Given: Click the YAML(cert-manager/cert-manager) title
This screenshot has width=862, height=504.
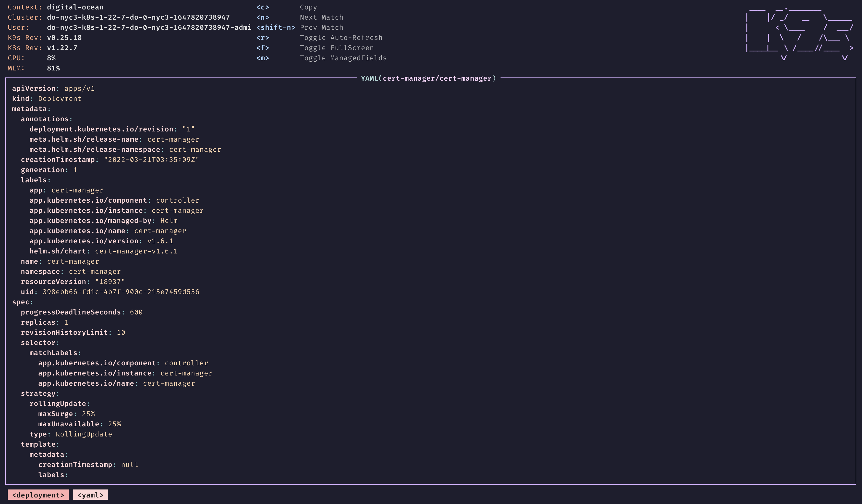Looking at the screenshot, I should click(428, 78).
